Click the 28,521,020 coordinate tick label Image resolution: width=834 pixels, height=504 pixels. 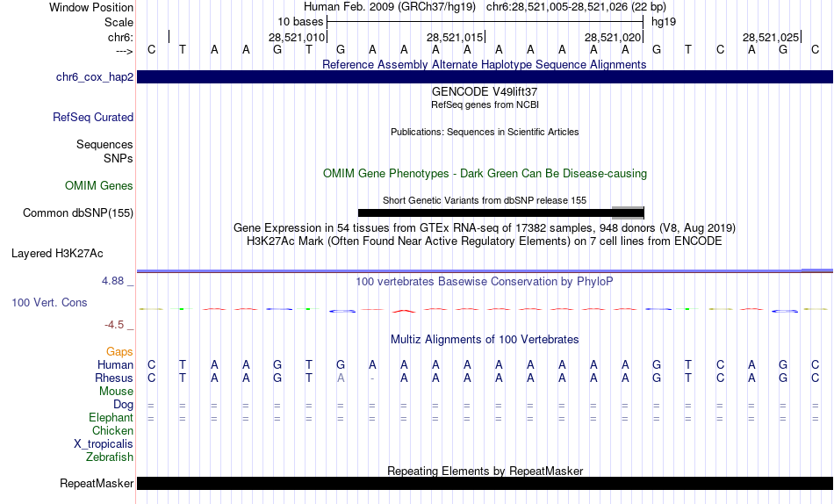(x=613, y=37)
